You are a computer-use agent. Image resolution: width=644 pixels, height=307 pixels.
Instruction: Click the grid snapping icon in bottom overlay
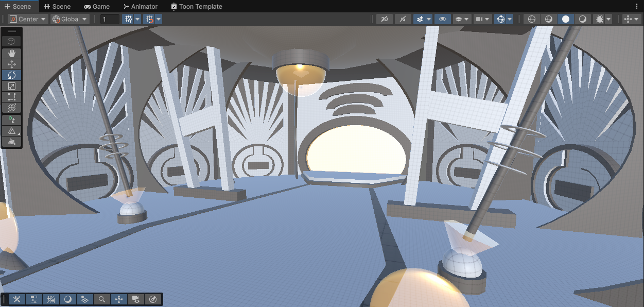point(51,299)
